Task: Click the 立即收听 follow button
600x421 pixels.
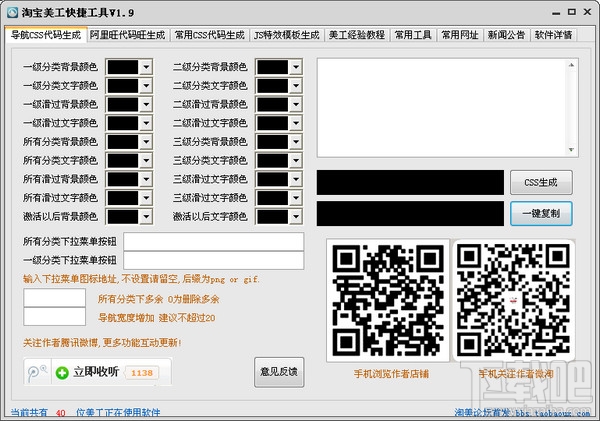Action: click(88, 372)
